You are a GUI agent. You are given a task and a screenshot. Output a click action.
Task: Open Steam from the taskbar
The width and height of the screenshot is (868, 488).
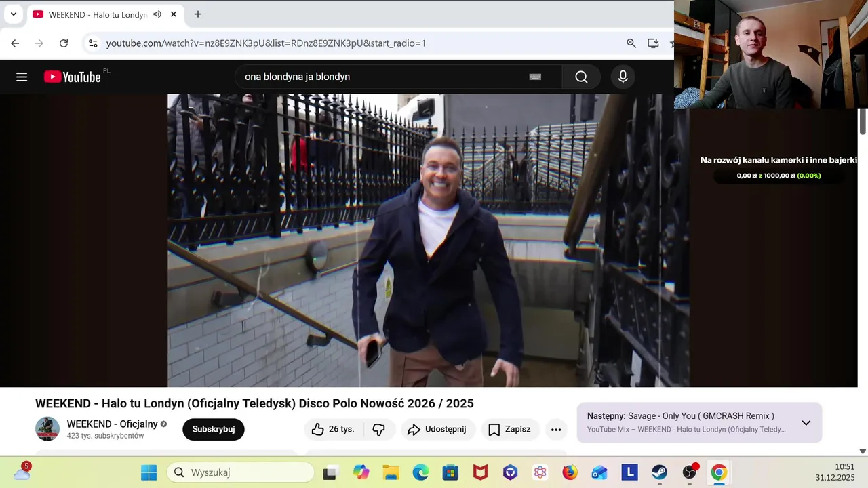coord(659,472)
